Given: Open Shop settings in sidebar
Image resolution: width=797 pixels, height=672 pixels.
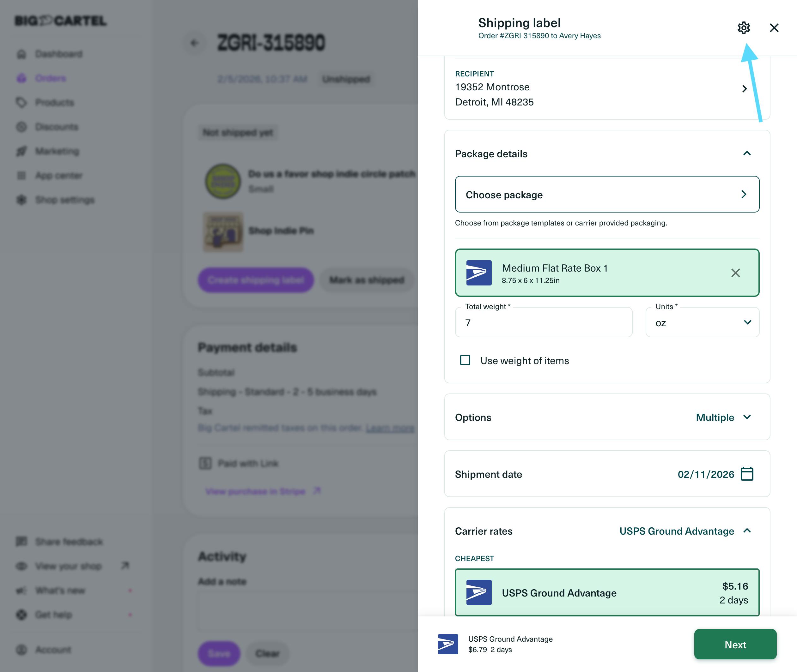Looking at the screenshot, I should (65, 200).
